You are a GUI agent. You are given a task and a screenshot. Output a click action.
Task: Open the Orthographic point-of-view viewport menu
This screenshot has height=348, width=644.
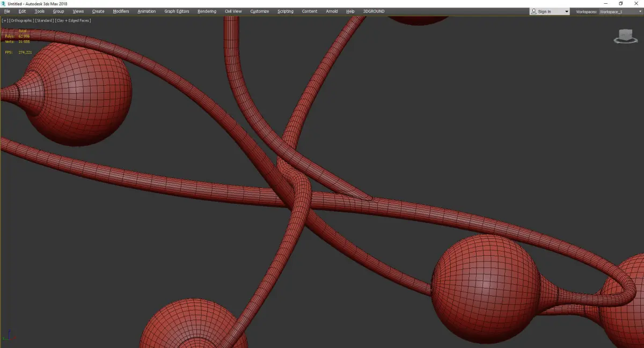[21, 20]
